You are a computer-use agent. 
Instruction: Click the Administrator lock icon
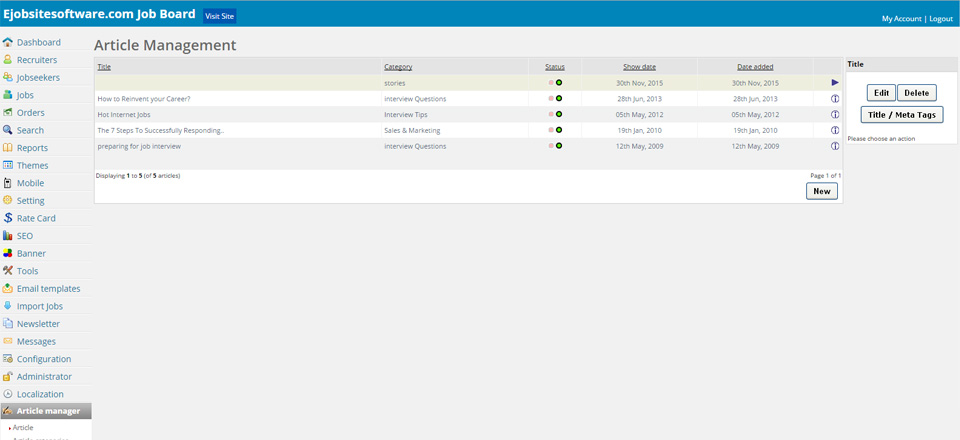[x=7, y=376]
